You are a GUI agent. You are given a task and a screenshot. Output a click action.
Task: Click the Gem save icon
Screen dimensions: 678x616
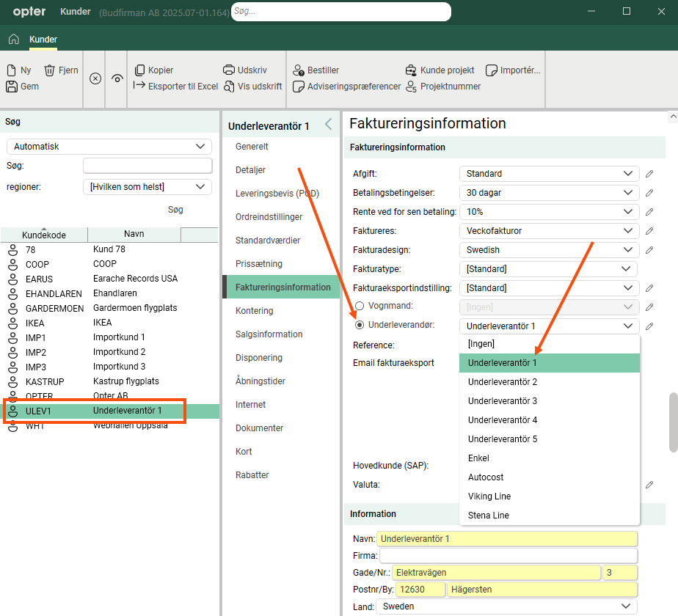point(11,87)
